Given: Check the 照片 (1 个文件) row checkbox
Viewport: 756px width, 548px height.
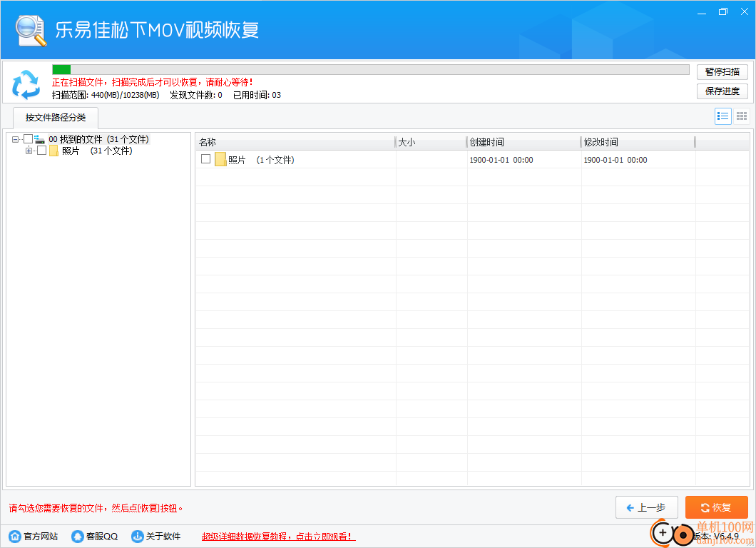Looking at the screenshot, I should pyautogui.click(x=206, y=158).
